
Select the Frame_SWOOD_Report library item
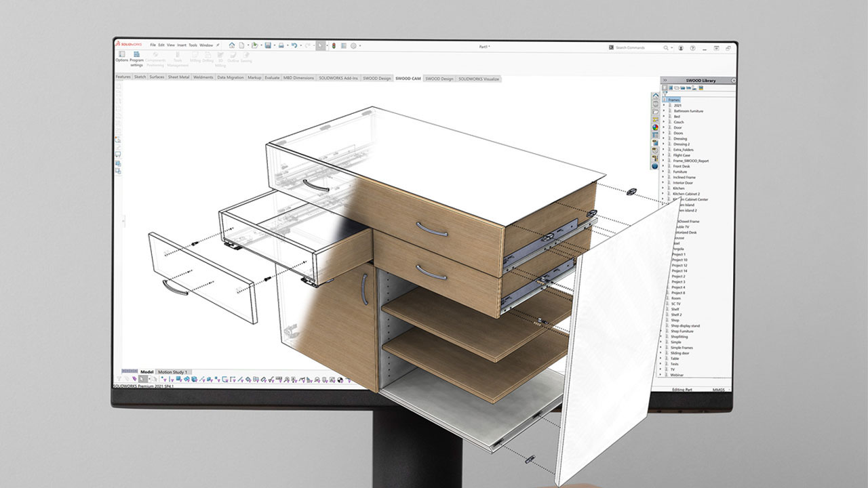(x=691, y=161)
